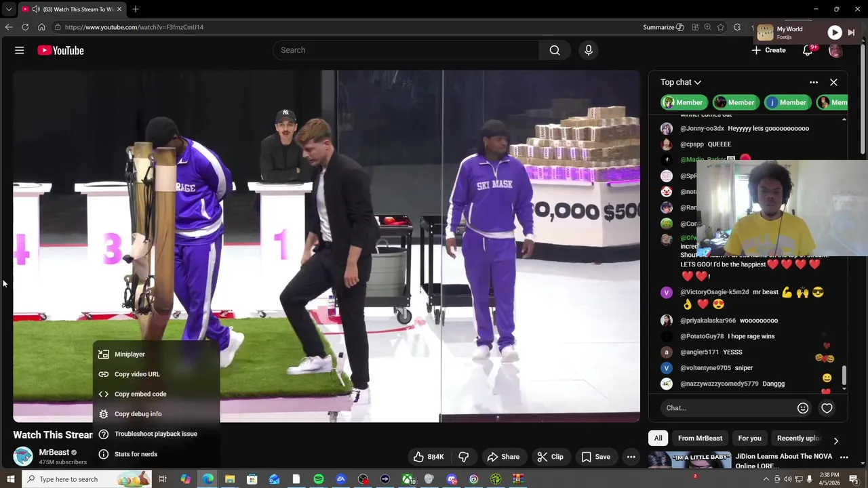Open more video actions menu
The width and height of the screenshot is (868, 488).
coord(631,457)
